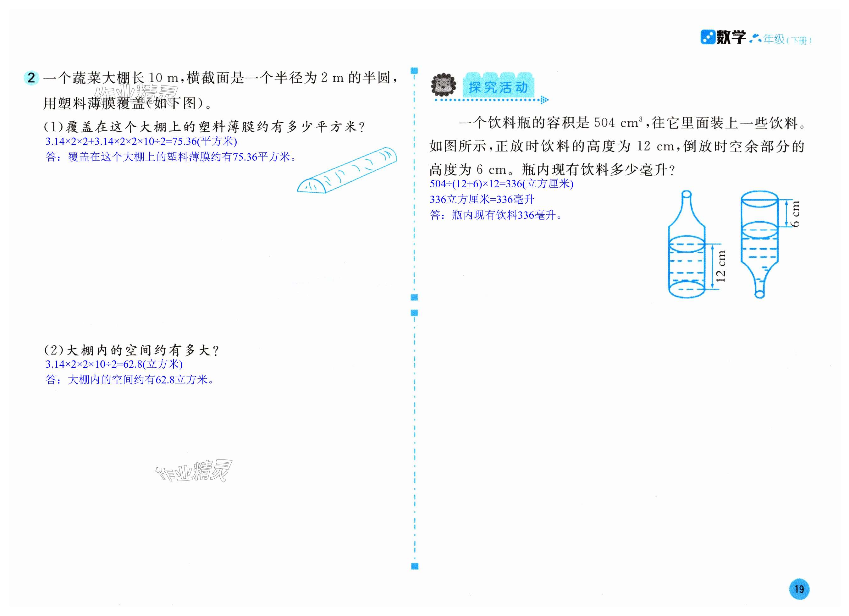Click the 探究活动 banner heading
The image size is (849, 616).
click(x=498, y=87)
